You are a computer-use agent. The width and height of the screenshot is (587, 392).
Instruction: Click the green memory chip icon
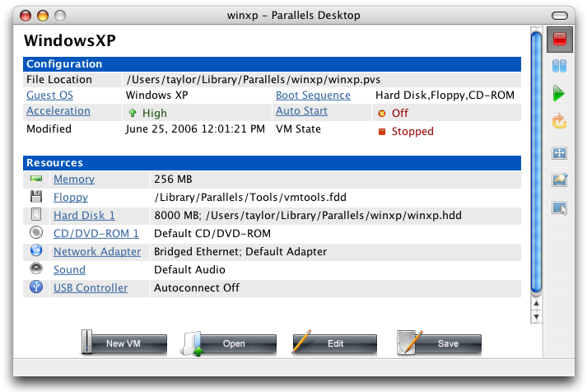click(x=36, y=179)
